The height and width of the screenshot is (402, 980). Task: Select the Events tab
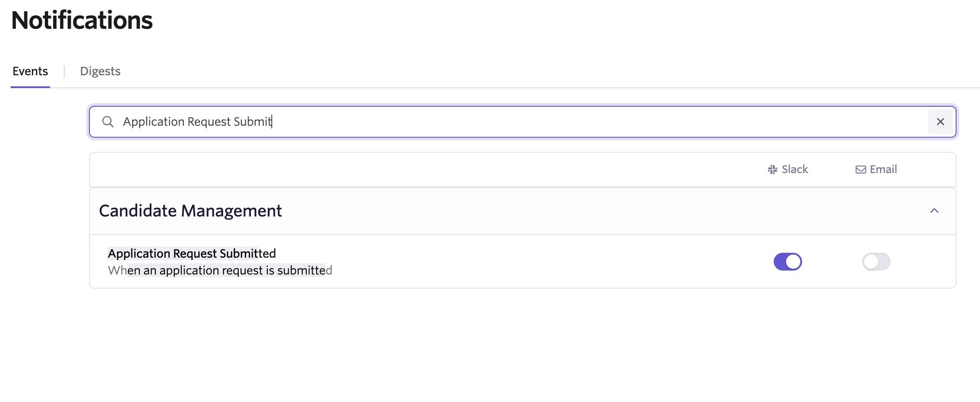(30, 71)
